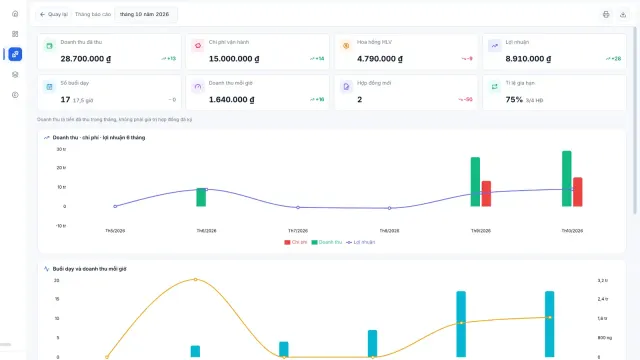Viewport: 640px width, 360px height.
Task: Select the highlighted blue reports icon in sidebar
Action: (x=15, y=54)
